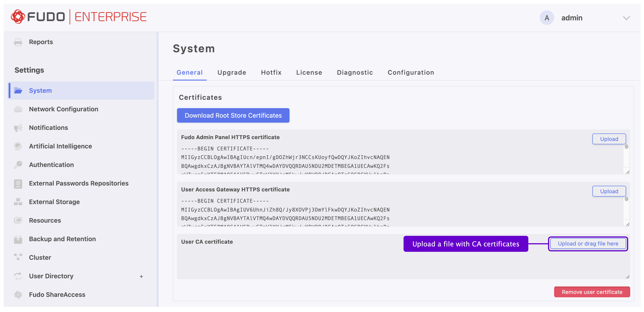Switch to the Upgrade tab
The width and height of the screenshot is (644, 312).
232,72
